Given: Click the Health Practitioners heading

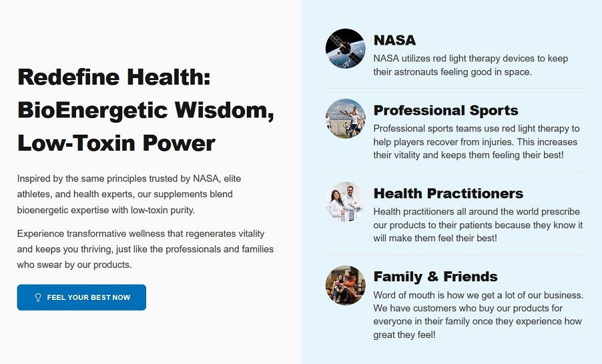Looking at the screenshot, I should click(x=448, y=194).
